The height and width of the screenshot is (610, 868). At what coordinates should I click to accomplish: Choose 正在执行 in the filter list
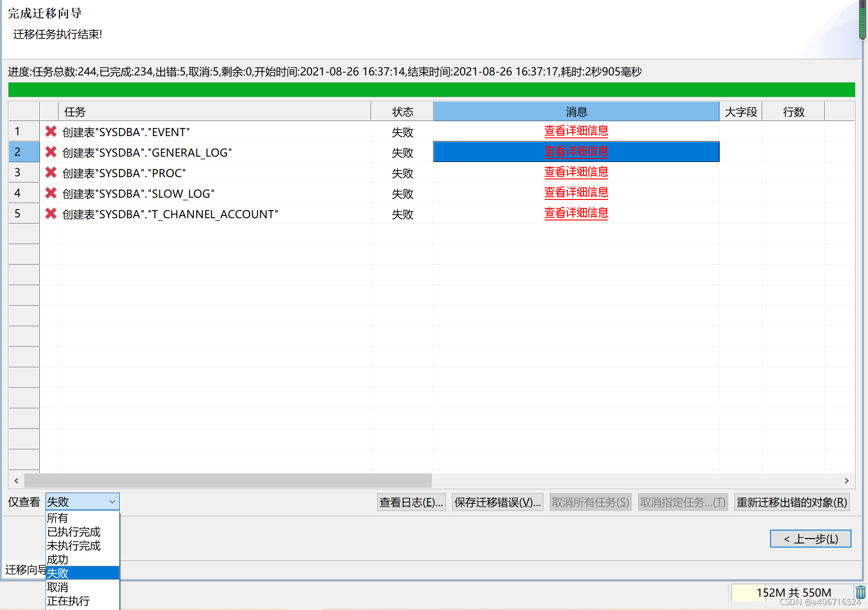click(x=82, y=601)
